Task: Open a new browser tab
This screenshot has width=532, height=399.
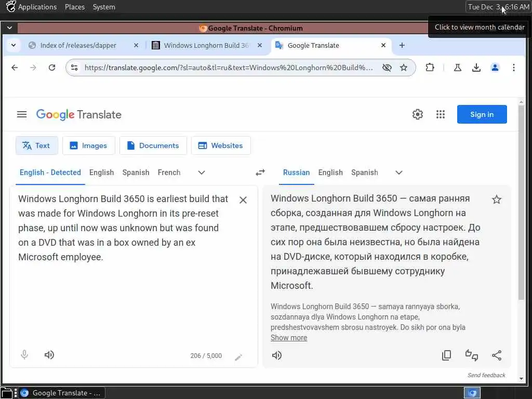Action: [402, 45]
